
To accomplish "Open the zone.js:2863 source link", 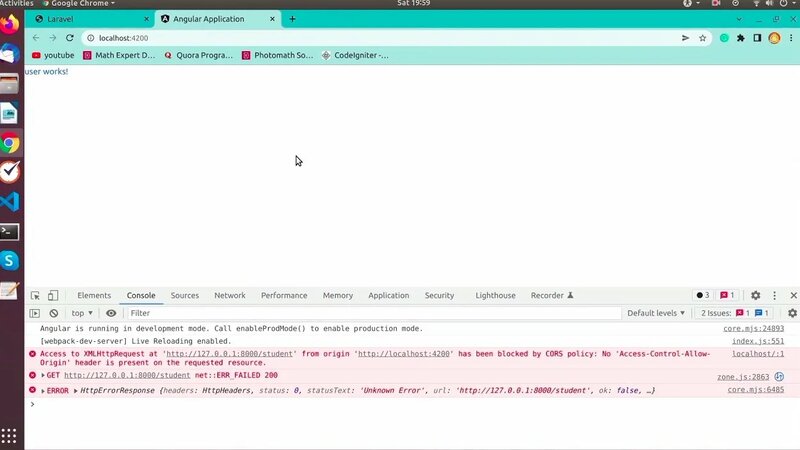I will click(x=743, y=377).
